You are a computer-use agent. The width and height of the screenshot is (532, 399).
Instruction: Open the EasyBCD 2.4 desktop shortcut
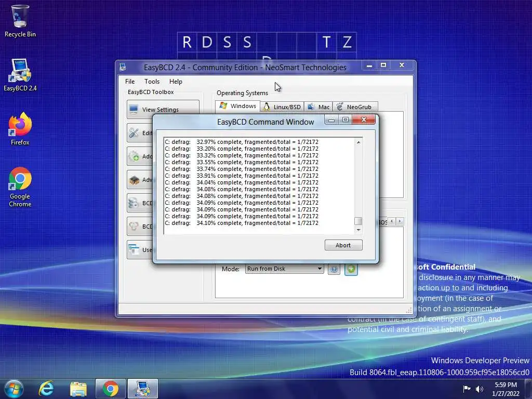pyautogui.click(x=20, y=75)
